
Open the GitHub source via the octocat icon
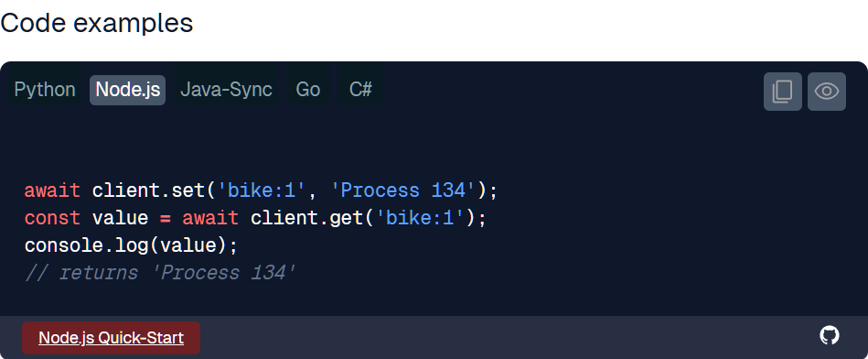coord(830,335)
